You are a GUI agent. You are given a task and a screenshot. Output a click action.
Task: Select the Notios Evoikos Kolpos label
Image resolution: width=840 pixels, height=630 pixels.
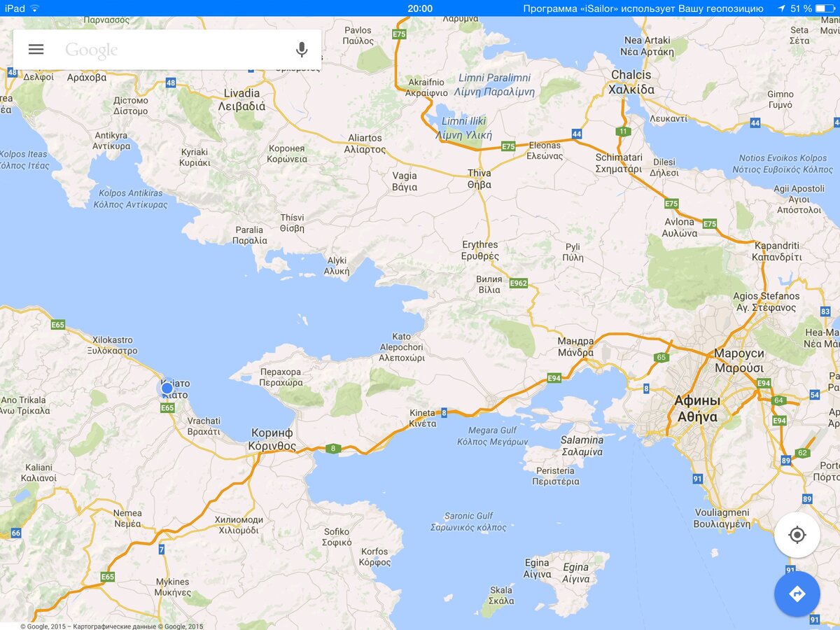pos(783,164)
